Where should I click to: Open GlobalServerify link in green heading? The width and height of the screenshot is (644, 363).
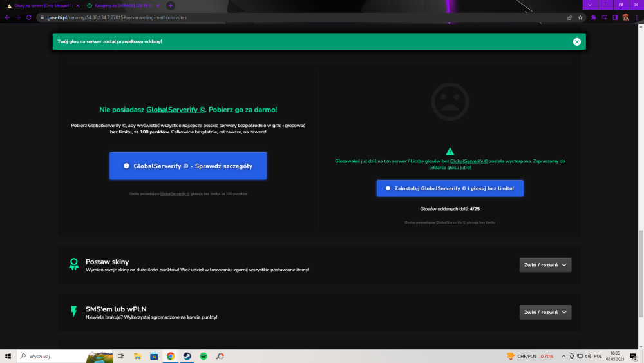175,110
